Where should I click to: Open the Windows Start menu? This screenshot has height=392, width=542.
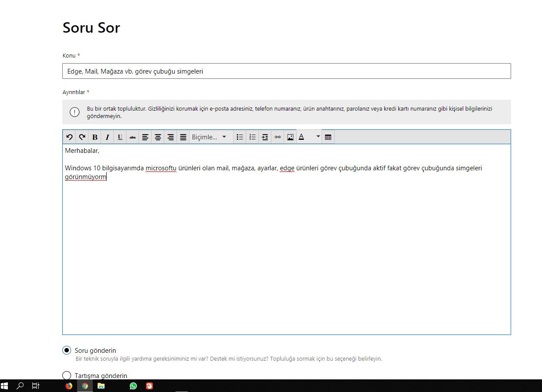click(x=4, y=386)
